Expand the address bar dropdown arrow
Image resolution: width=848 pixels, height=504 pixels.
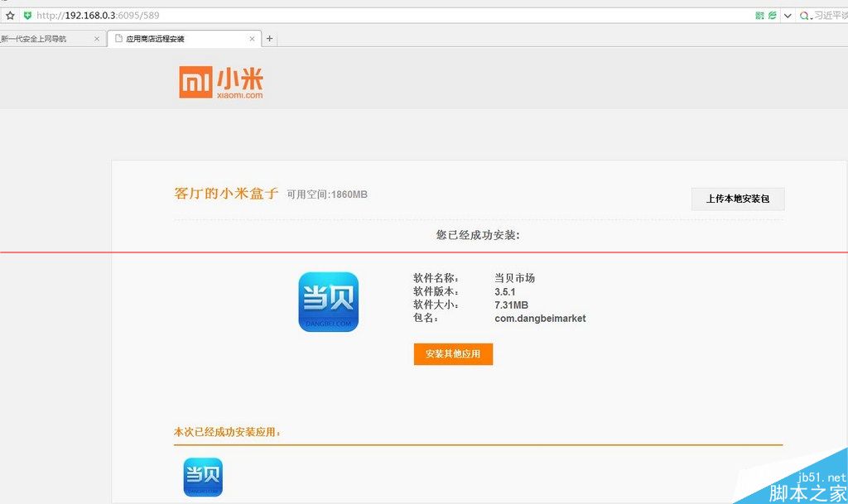[x=788, y=16]
